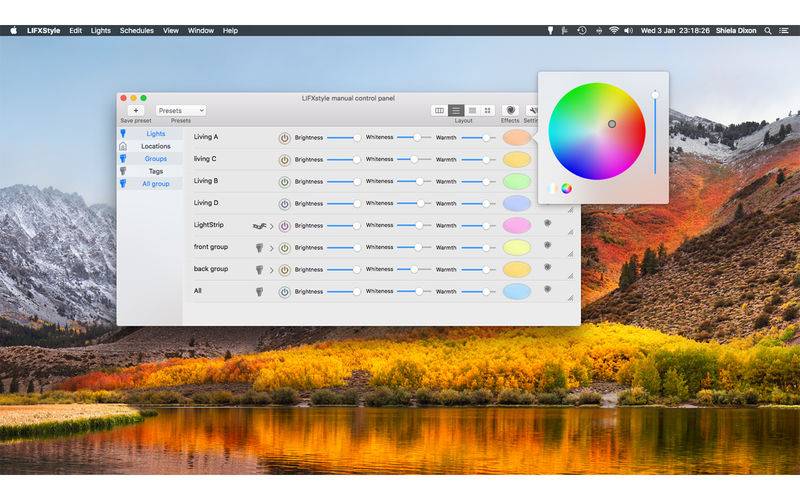Click Living B Warmth slider

[x=479, y=182]
